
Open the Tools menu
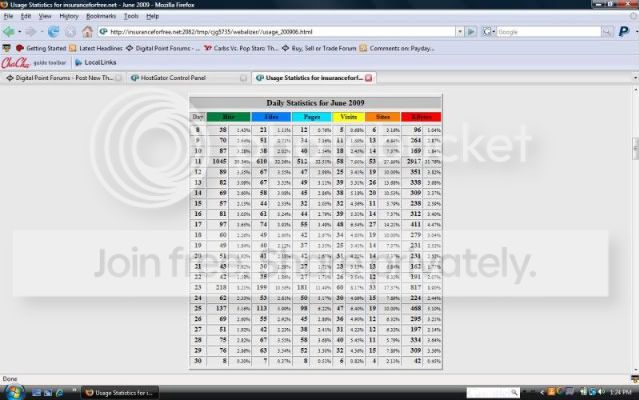(131, 16)
